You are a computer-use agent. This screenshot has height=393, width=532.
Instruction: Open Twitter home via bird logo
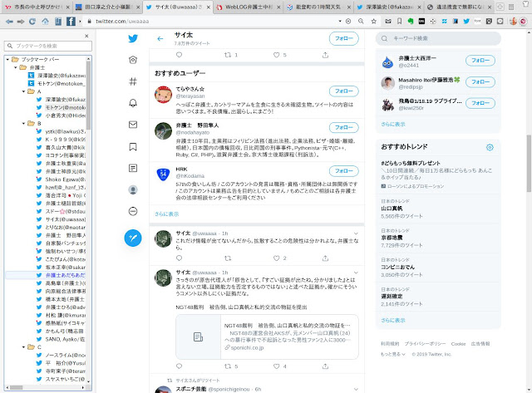tap(133, 38)
